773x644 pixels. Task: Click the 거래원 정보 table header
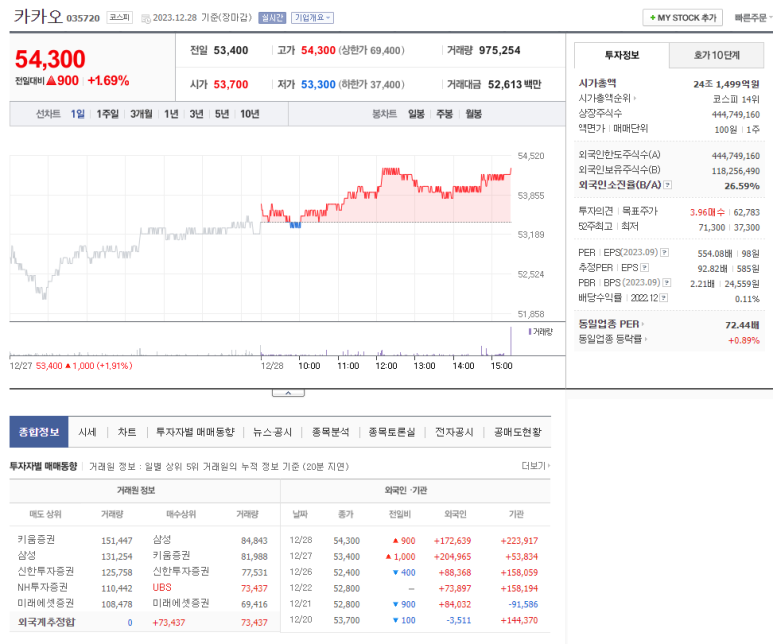(136, 490)
